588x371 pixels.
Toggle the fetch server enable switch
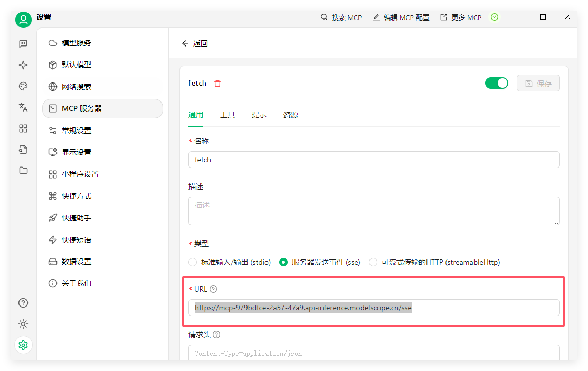click(496, 83)
